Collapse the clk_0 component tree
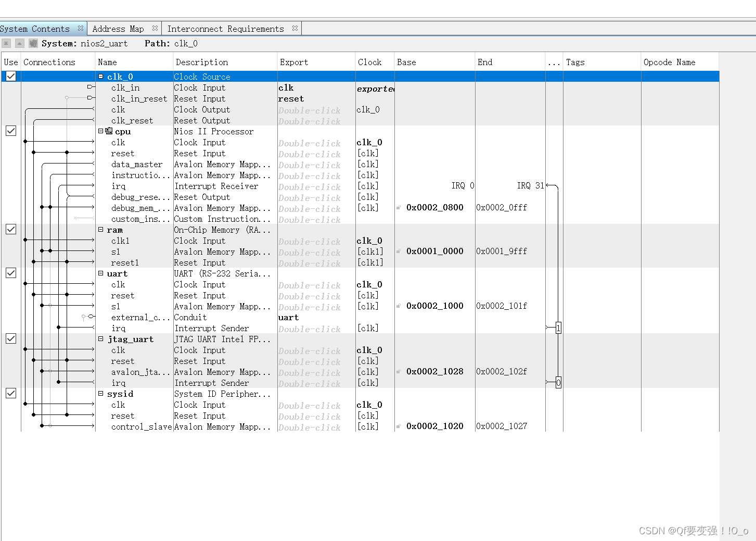This screenshot has height=541, width=756. 101,77
